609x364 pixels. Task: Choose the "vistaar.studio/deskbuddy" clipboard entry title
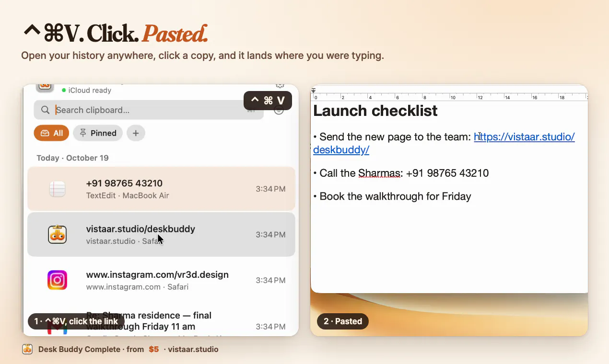tap(141, 229)
